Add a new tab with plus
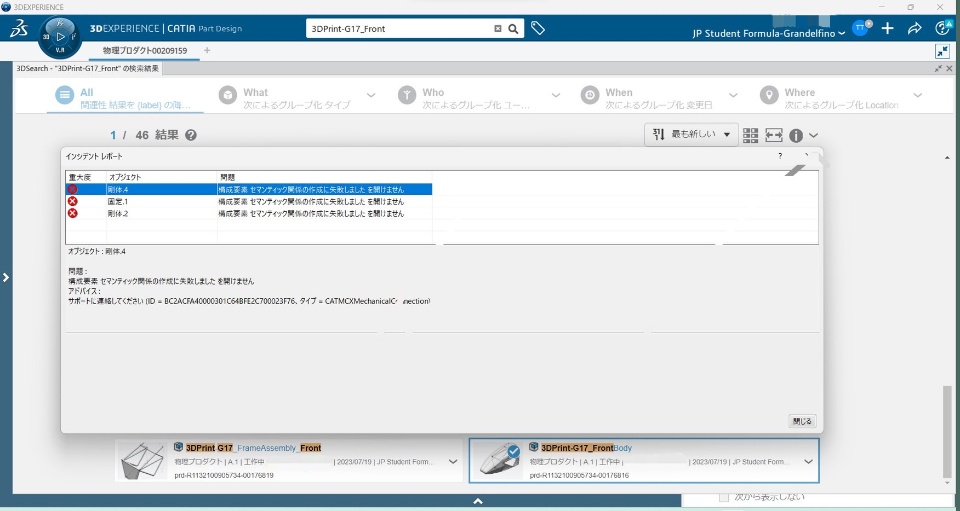 click(207, 51)
